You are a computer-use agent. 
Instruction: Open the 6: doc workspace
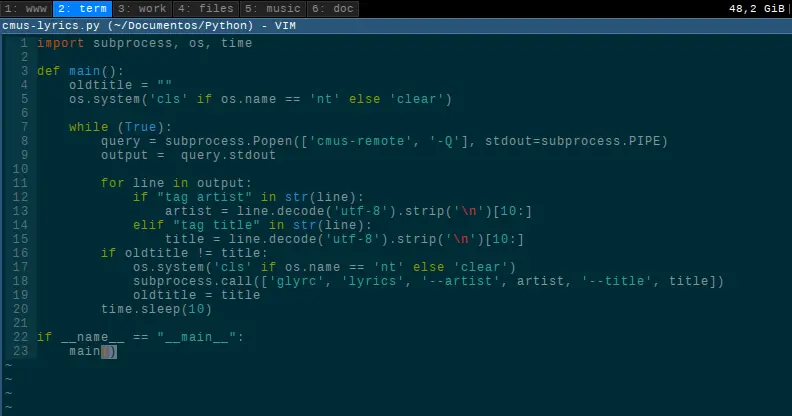pyautogui.click(x=333, y=9)
